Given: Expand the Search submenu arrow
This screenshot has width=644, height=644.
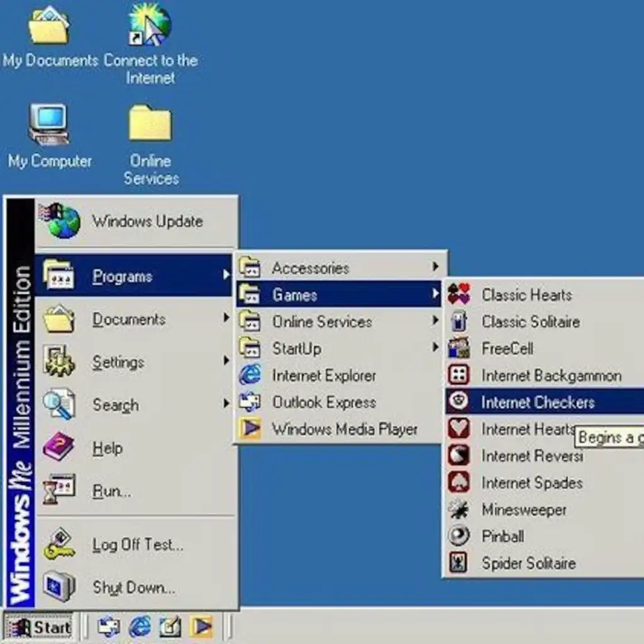Looking at the screenshot, I should (226, 403).
